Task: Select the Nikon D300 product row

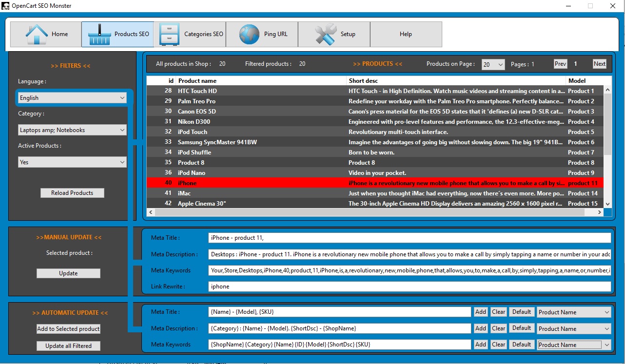Action: pyautogui.click(x=375, y=122)
